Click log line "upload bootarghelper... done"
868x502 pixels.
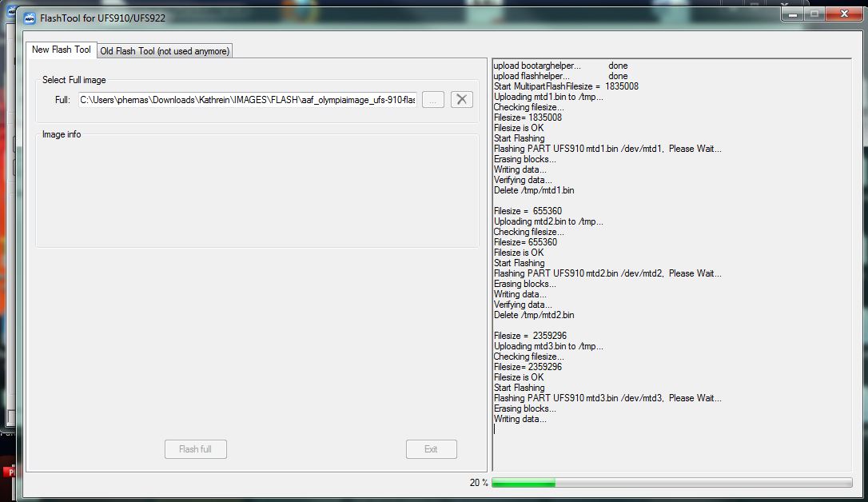click(560, 66)
